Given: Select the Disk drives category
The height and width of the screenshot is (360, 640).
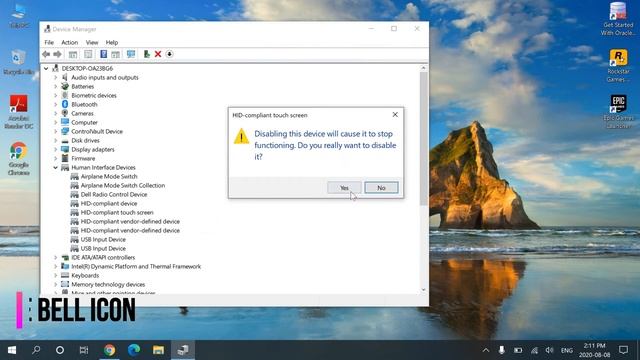Looking at the screenshot, I should point(85,140).
